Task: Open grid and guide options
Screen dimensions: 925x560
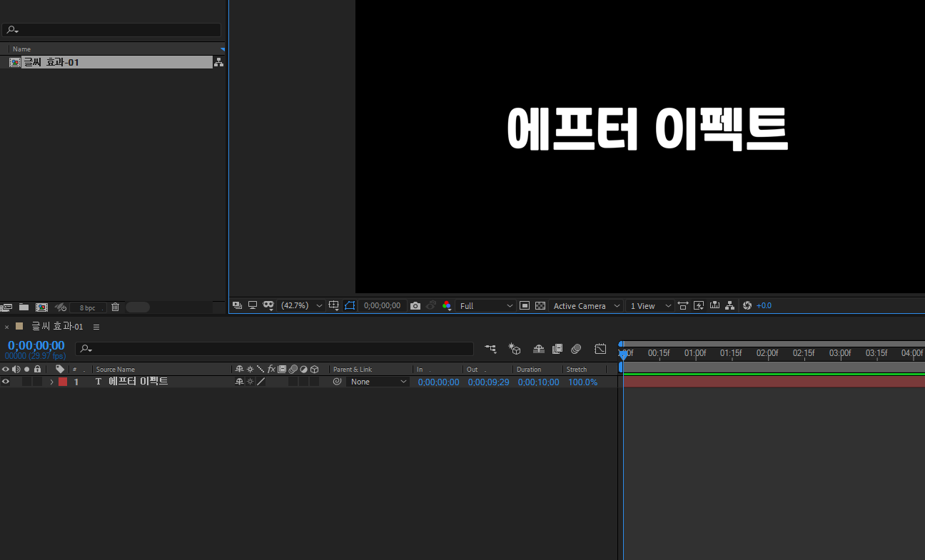Action: 334,305
